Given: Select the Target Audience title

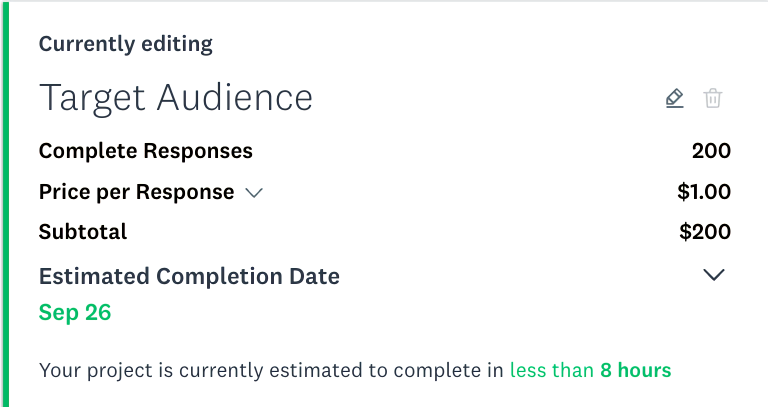Looking at the screenshot, I should point(175,98).
